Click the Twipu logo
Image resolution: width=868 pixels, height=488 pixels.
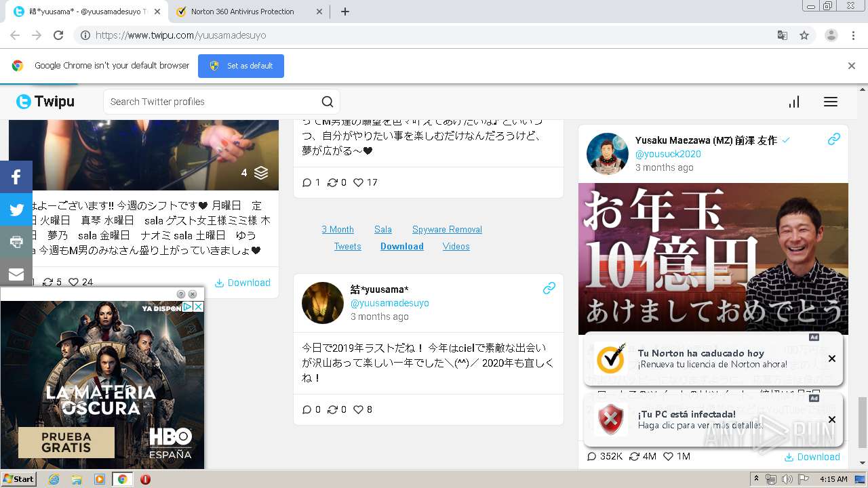coord(45,102)
